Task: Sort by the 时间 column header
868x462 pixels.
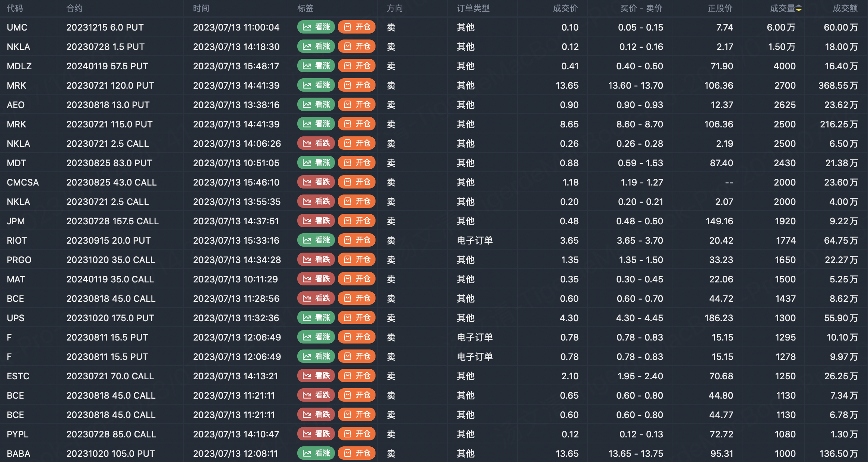Action: (201, 9)
